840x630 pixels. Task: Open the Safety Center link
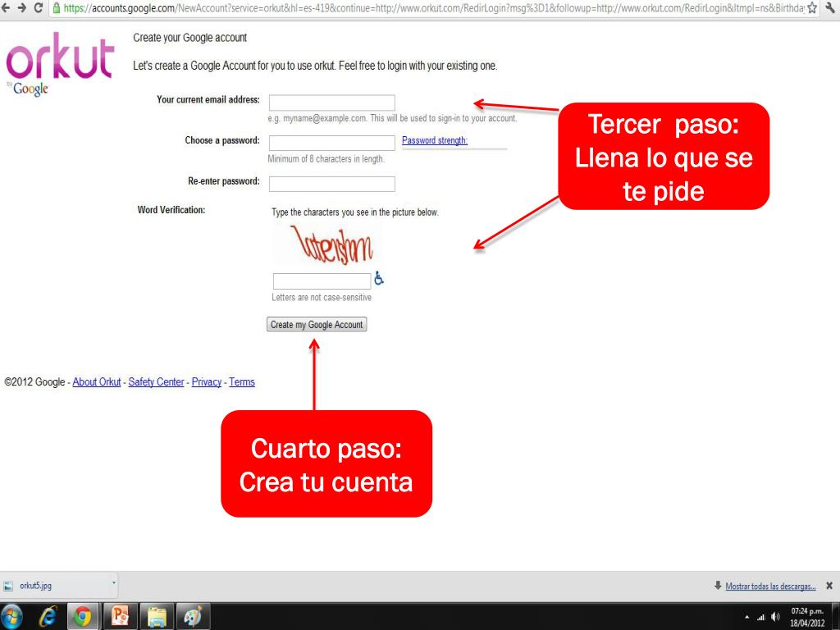point(156,382)
